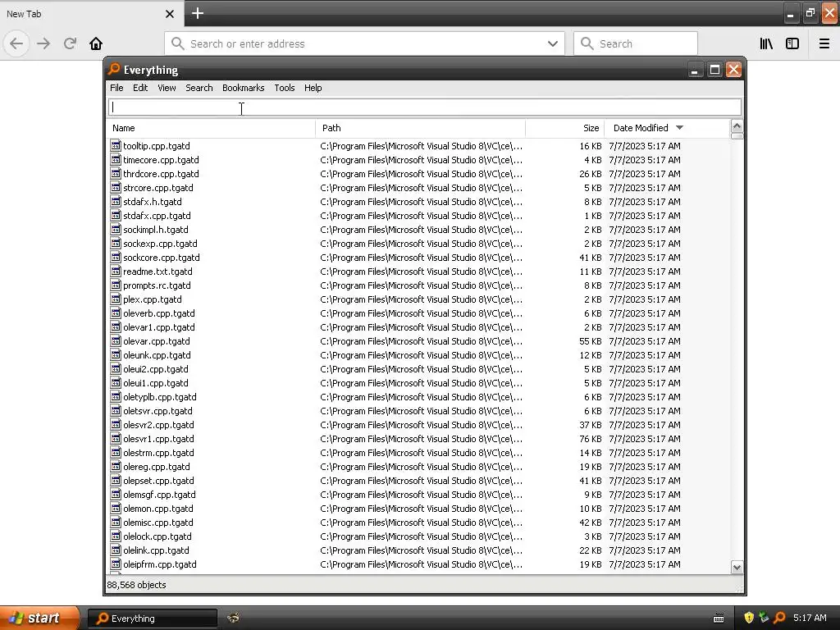
Task: Open the View menu in Everything
Action: (167, 88)
